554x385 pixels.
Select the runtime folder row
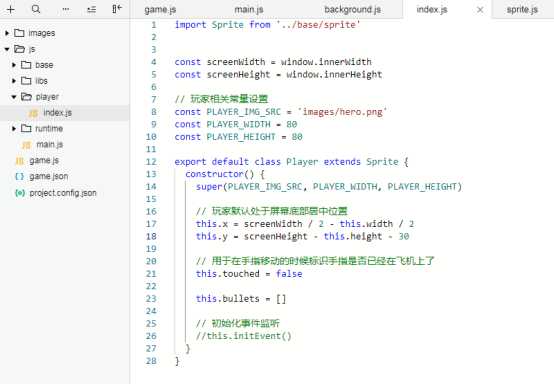coord(65,129)
